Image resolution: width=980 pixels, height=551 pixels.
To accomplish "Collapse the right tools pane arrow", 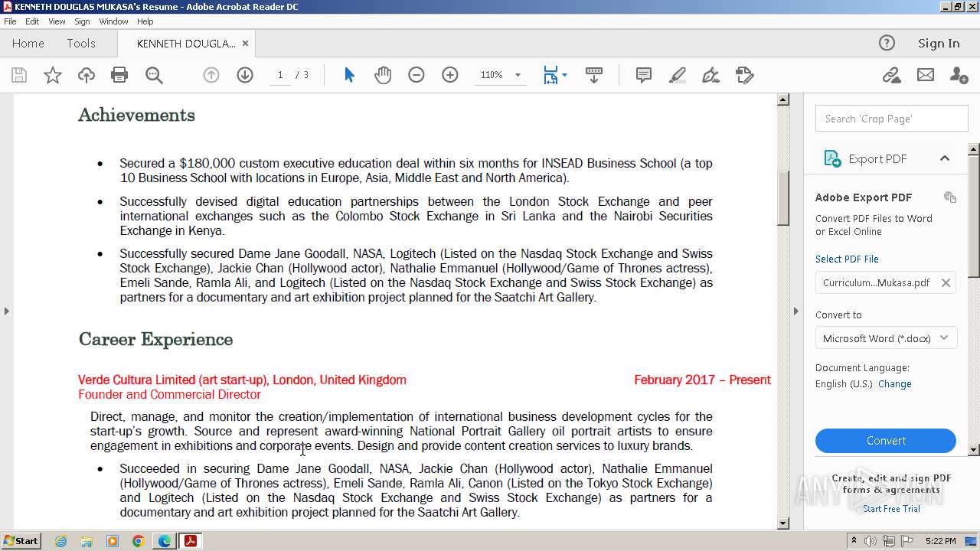I will 795,311.
